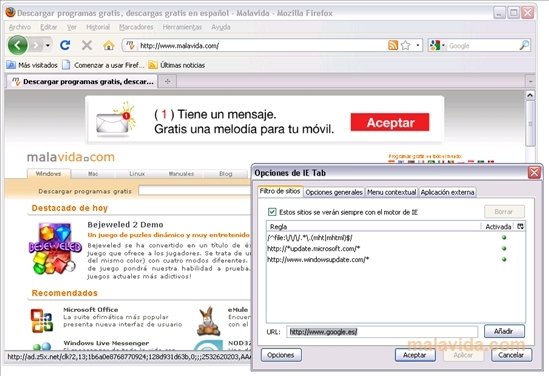Screen dimensions: 549x376
Task: Click the IE Tab URL input field
Action: coord(382,332)
